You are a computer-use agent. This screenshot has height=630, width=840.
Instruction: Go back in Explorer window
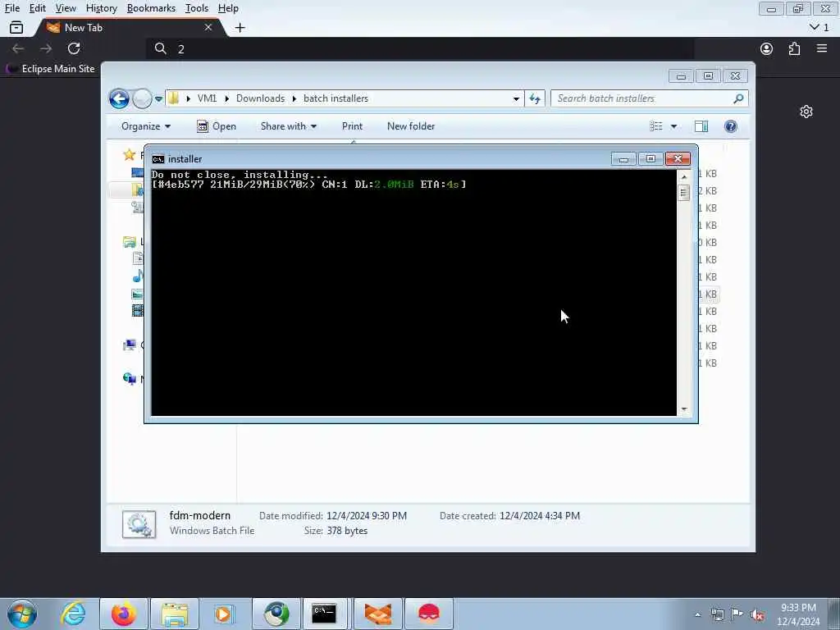[x=119, y=98]
